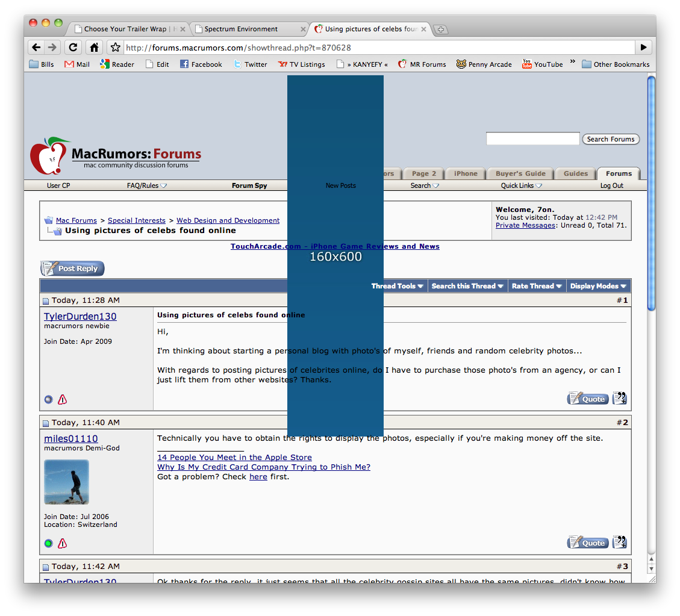The height and width of the screenshot is (616, 680).
Task: Show the hidden bookmarks overflow chevron
Action: (x=572, y=61)
